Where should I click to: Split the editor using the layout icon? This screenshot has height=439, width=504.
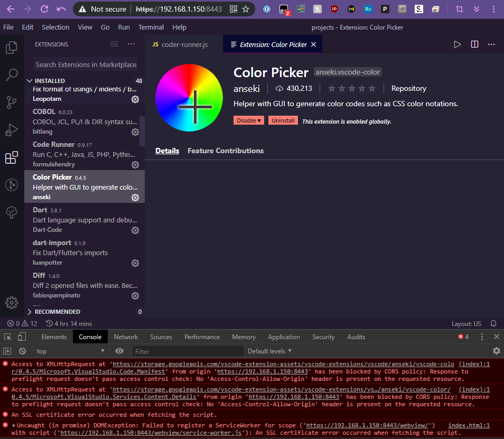coord(474,44)
